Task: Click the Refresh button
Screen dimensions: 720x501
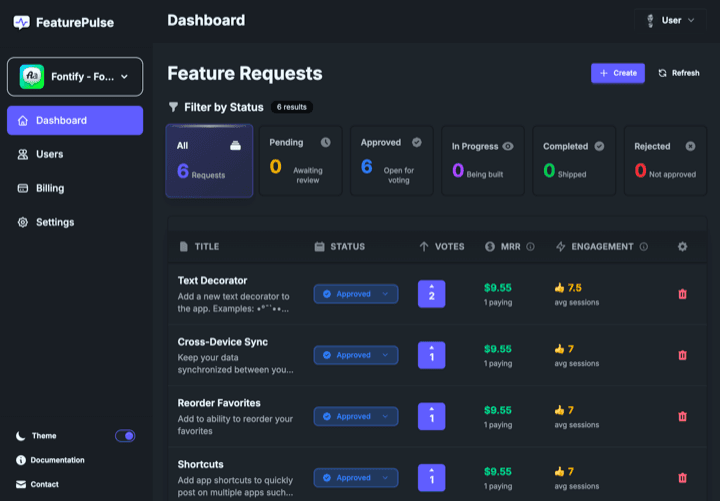Action: [x=679, y=73]
